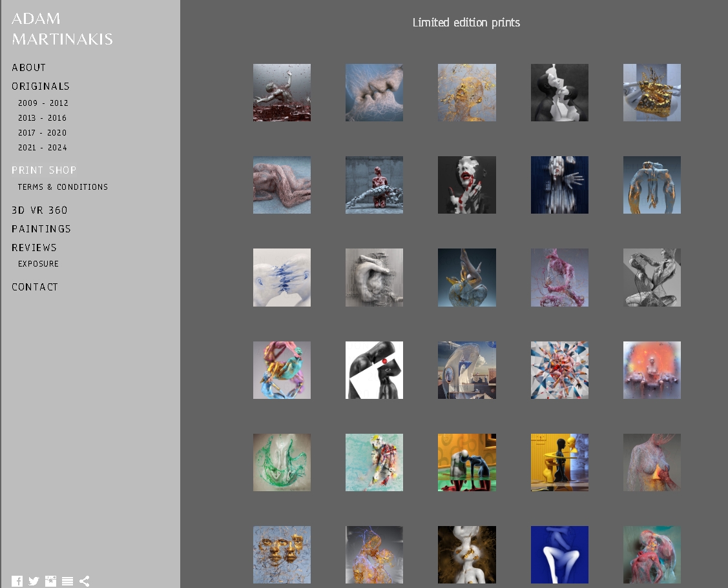Open the white mirrored faces blue ink print
728x588 pixels.
point(282,278)
